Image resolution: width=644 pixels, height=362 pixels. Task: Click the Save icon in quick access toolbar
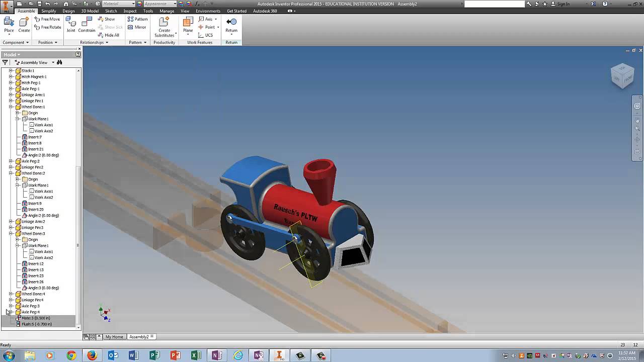39,4
